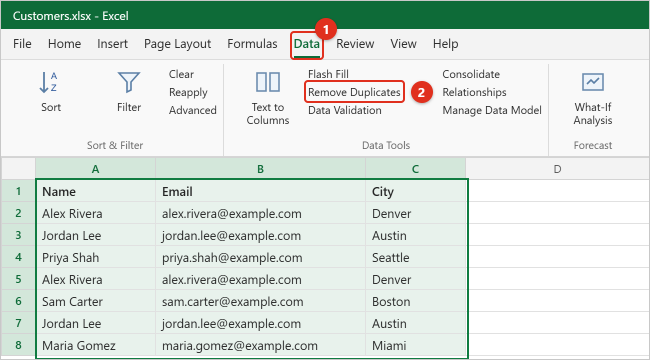Click Remove Duplicates
The width and height of the screenshot is (650, 360).
click(354, 92)
